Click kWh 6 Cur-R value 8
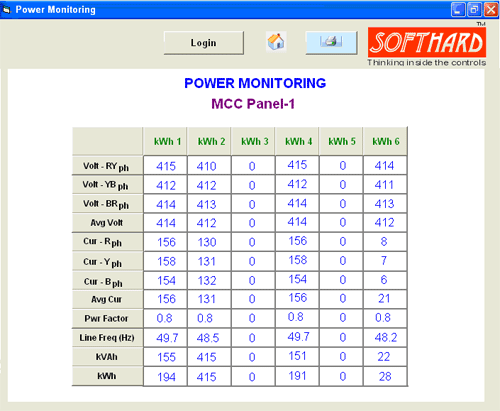 pyautogui.click(x=385, y=242)
